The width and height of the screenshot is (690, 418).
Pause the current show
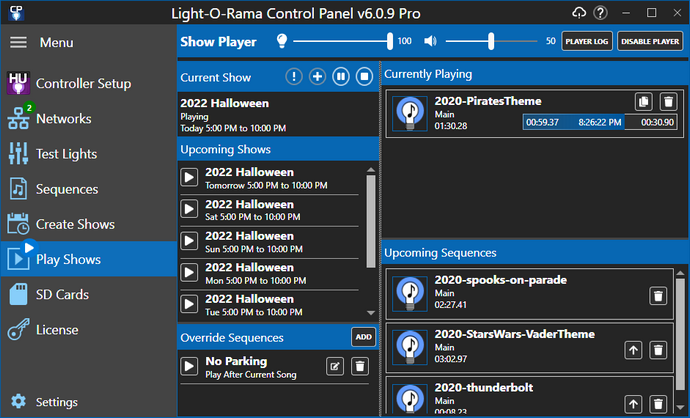[x=341, y=77]
